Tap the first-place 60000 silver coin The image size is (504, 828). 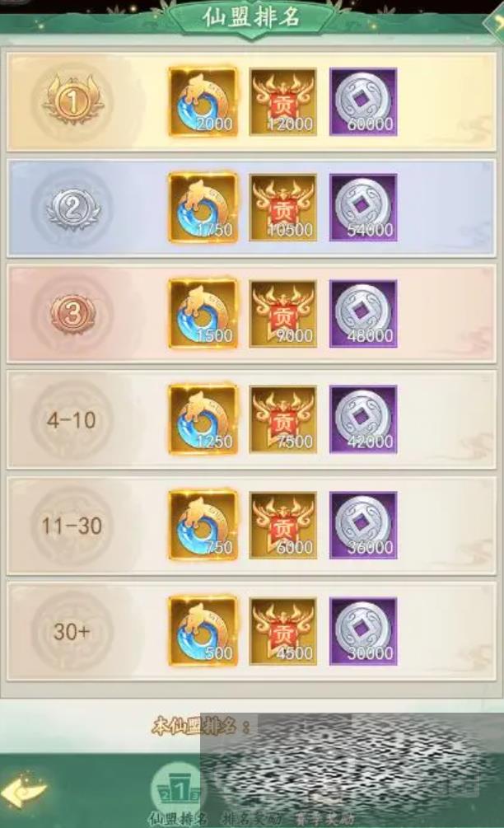pyautogui.click(x=363, y=101)
